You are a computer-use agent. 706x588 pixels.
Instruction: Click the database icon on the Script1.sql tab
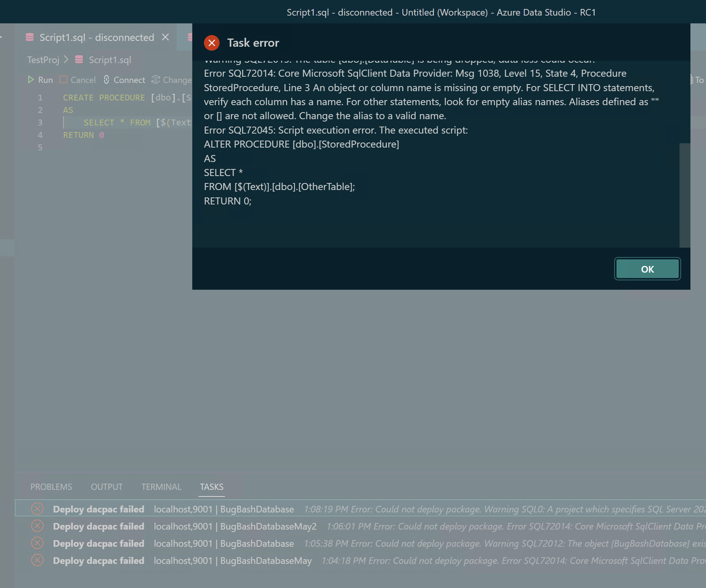click(30, 37)
